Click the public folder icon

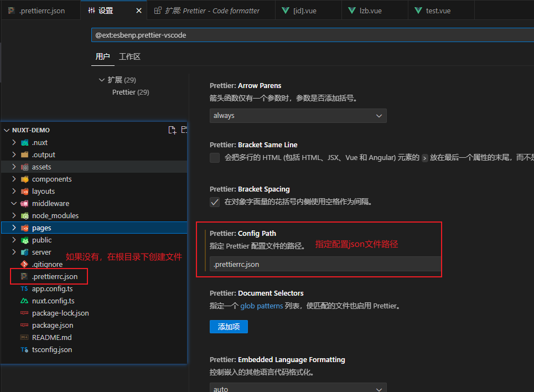(x=24, y=240)
